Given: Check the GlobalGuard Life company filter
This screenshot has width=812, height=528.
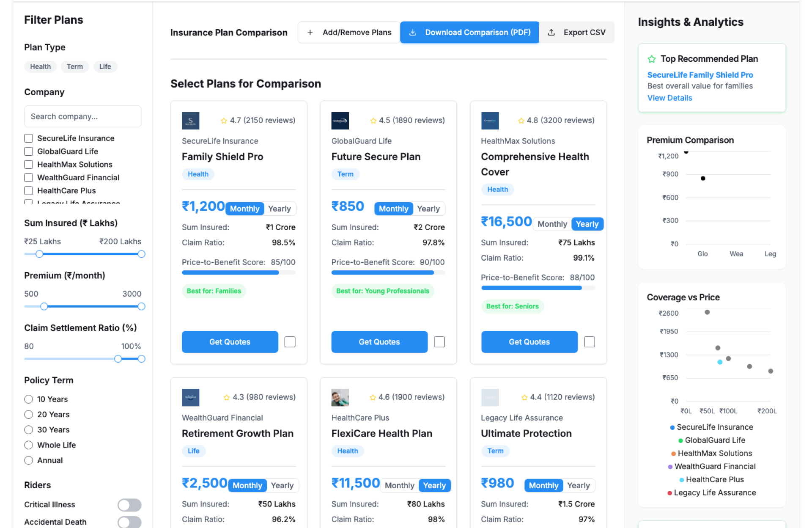Looking at the screenshot, I should 29,151.
